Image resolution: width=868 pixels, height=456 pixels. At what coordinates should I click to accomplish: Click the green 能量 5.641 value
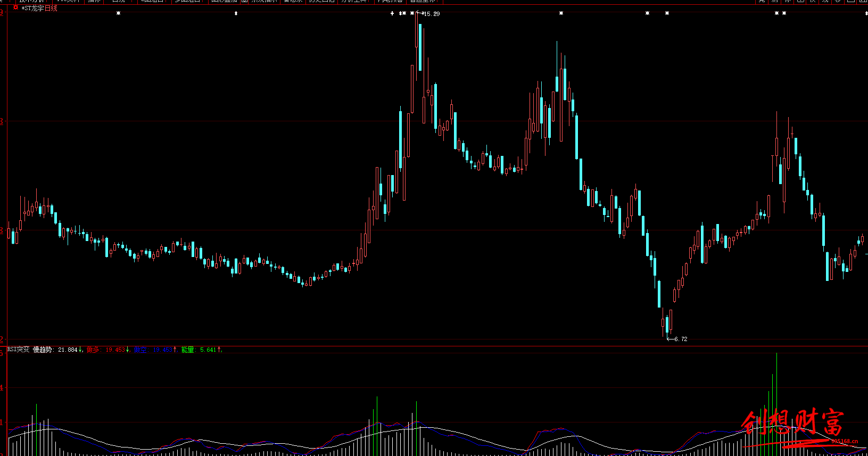coord(202,350)
